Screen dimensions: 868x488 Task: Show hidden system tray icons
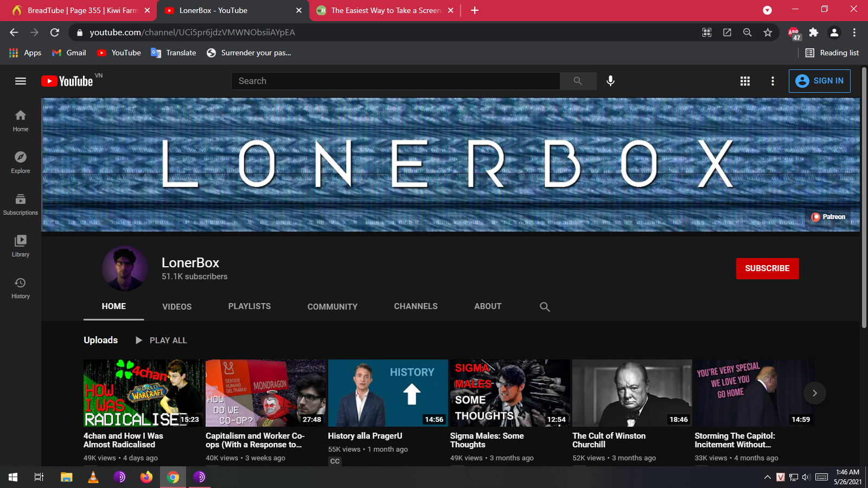click(767, 477)
